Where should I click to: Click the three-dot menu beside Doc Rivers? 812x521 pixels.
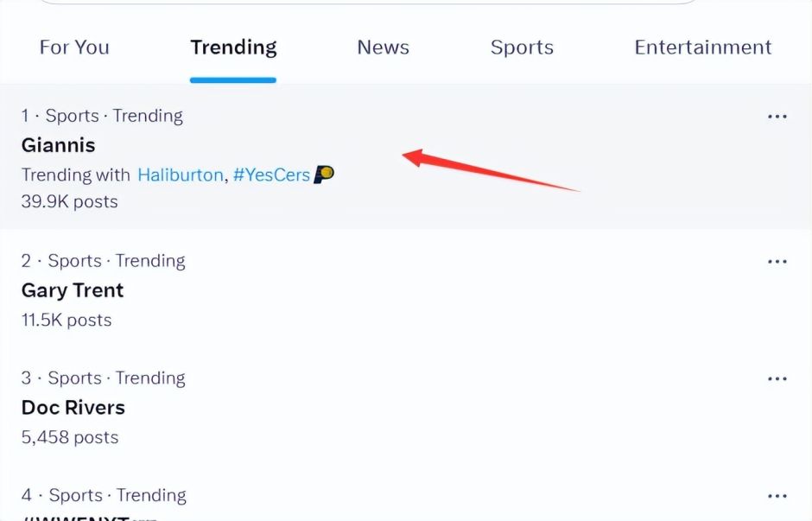point(777,379)
